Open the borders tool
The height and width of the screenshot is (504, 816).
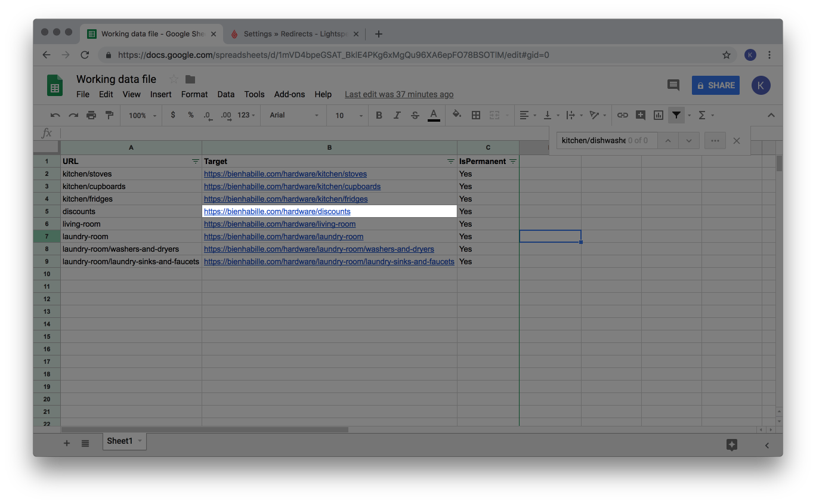[x=476, y=115]
